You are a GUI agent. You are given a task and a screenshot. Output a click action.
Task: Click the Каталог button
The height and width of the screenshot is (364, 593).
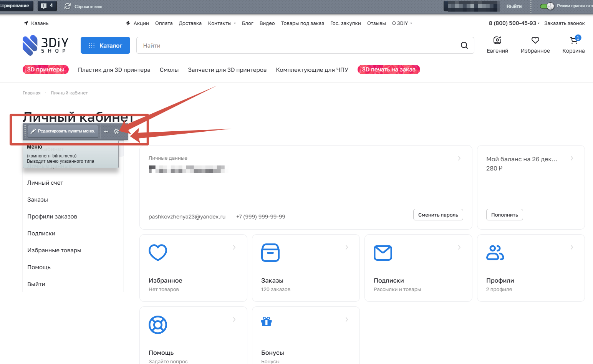click(105, 45)
